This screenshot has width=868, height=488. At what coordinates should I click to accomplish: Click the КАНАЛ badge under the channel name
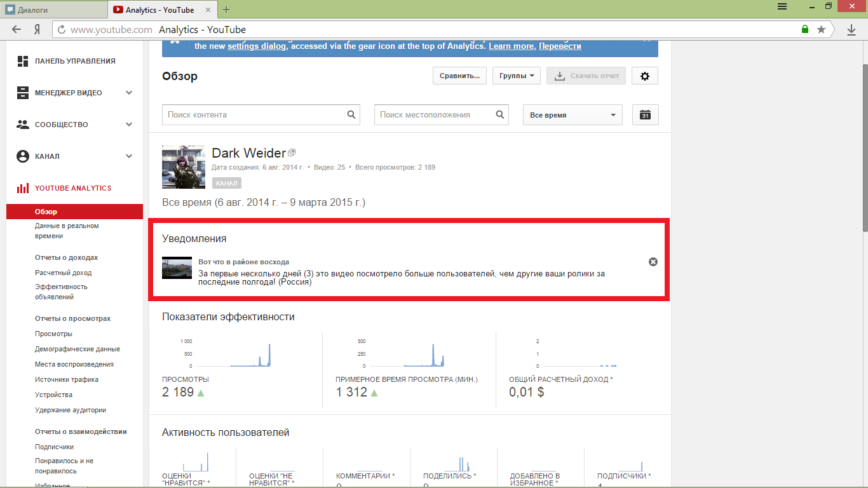[x=227, y=183]
